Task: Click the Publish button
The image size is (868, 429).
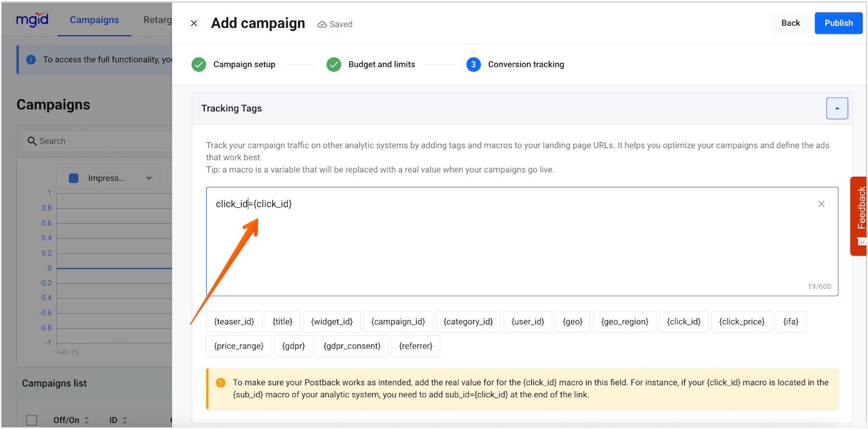Action: pyautogui.click(x=838, y=23)
